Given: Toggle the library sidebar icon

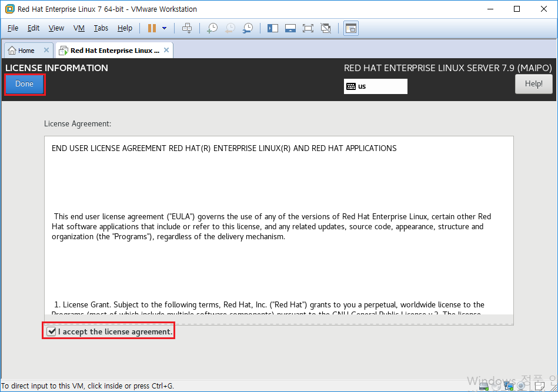Looking at the screenshot, I should (273, 28).
